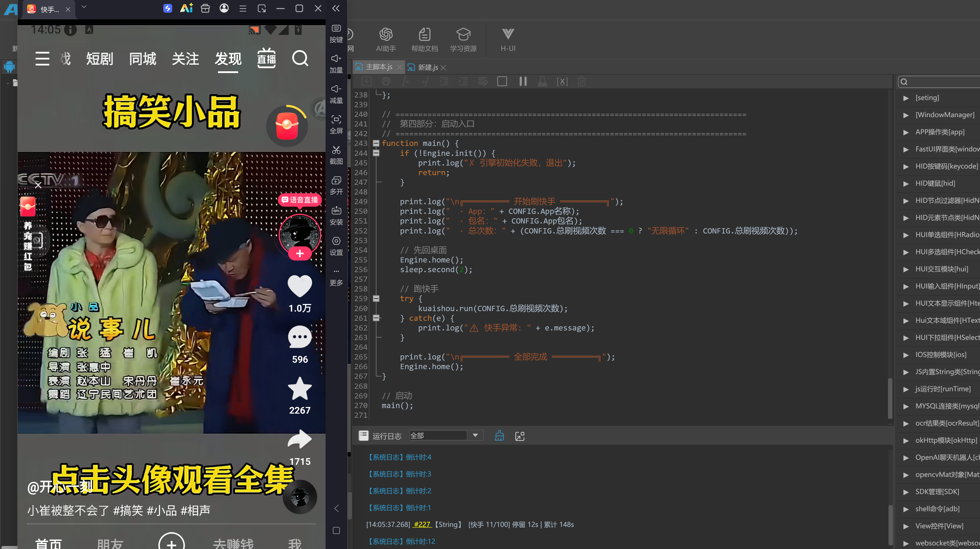The width and height of the screenshot is (980, 549).
Task: Expand the HID键鼠[hid] node
Action: 906,183
